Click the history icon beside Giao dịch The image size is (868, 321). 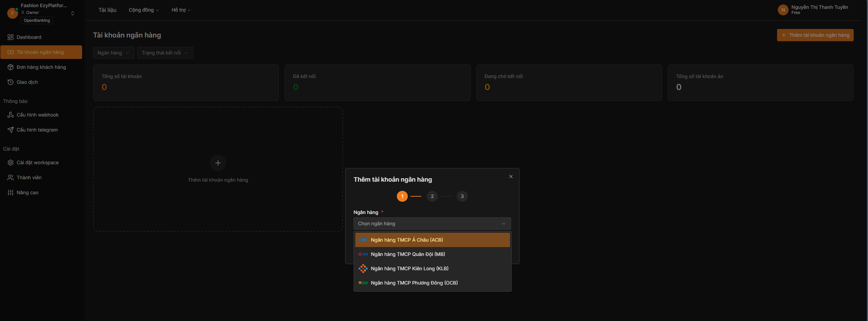11,82
